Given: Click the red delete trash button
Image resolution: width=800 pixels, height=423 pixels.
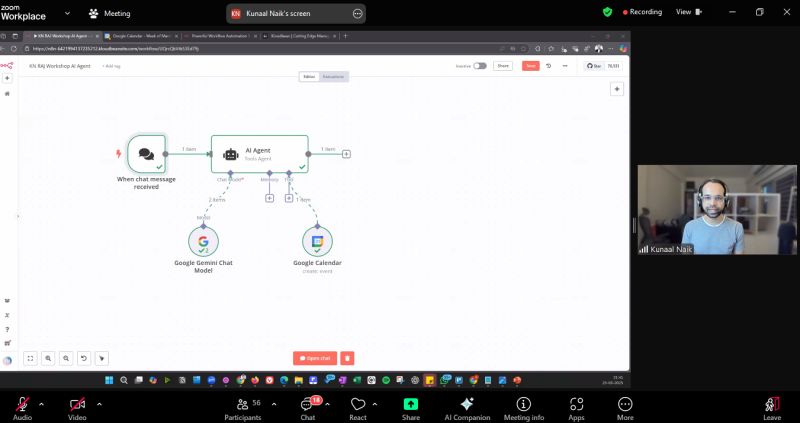Looking at the screenshot, I should [x=347, y=358].
